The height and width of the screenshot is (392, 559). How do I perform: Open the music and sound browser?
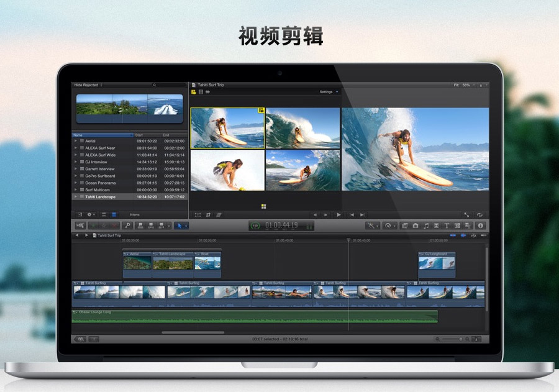[426, 226]
